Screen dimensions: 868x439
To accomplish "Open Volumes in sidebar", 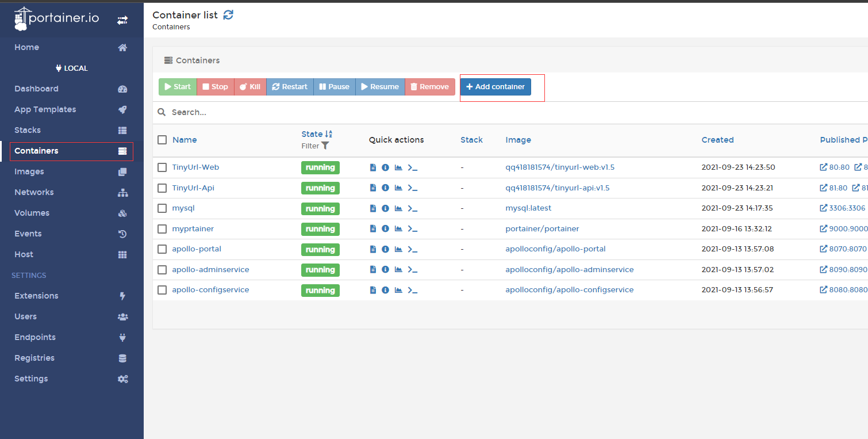I will coord(71,213).
